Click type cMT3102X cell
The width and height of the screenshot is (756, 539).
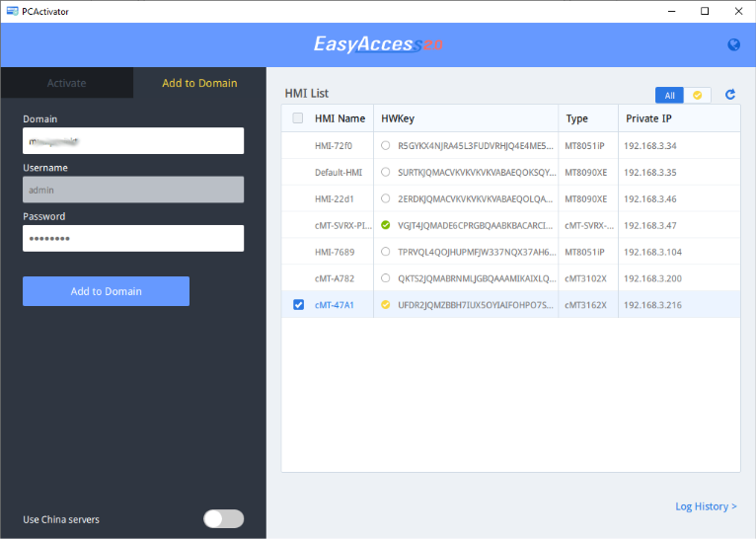[586, 278]
